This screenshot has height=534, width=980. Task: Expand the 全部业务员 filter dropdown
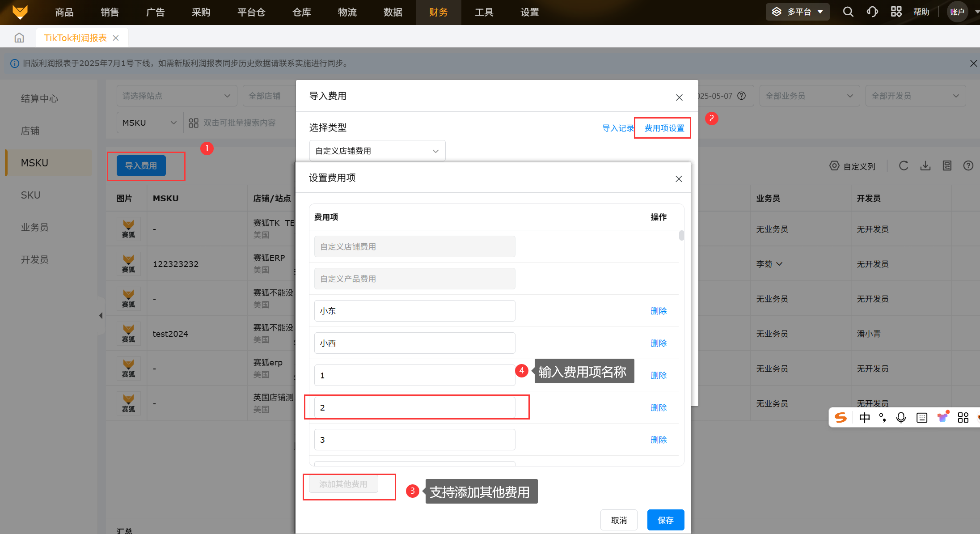tap(809, 96)
